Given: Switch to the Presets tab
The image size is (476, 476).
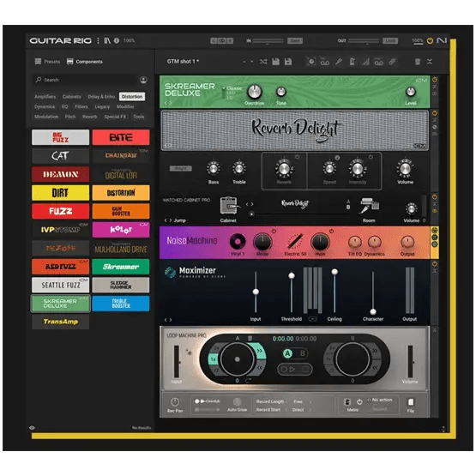Looking at the screenshot, I should [x=47, y=62].
